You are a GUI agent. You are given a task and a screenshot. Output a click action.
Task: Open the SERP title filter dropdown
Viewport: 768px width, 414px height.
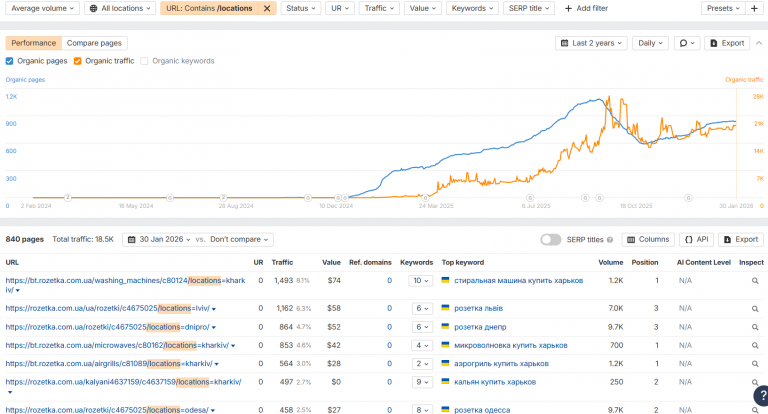pyautogui.click(x=529, y=8)
